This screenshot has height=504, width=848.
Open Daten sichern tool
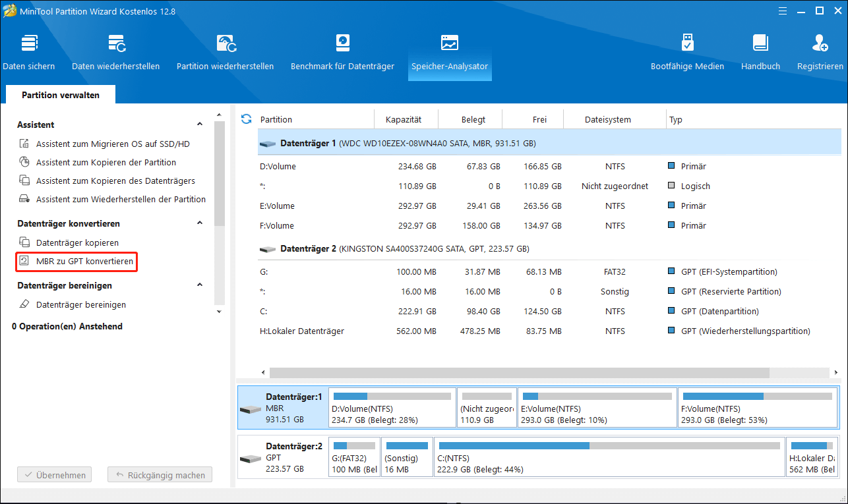[29, 53]
